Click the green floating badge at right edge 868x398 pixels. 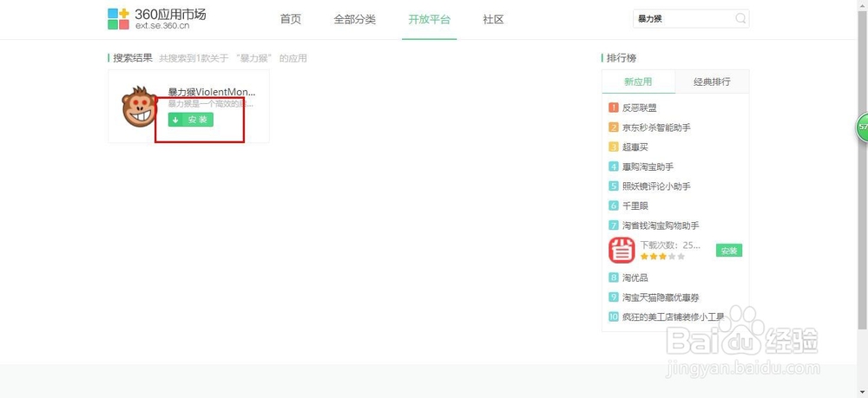tap(863, 127)
